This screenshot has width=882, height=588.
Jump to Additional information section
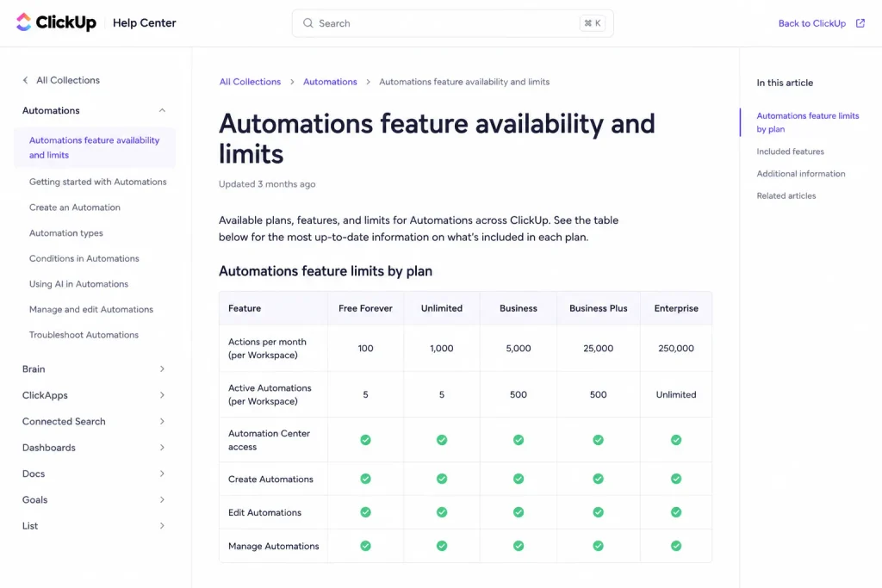(x=801, y=174)
